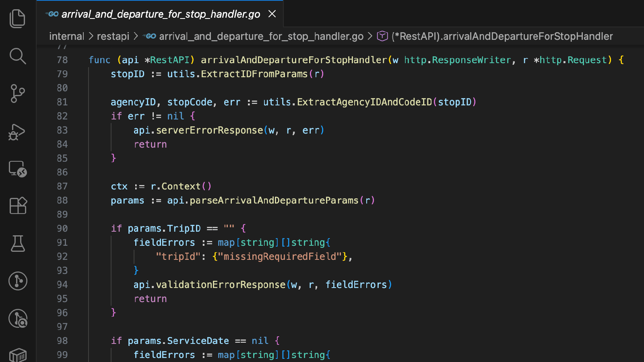Open the GitLens view in the activity bar
This screenshot has height=362, width=644.
18,281
